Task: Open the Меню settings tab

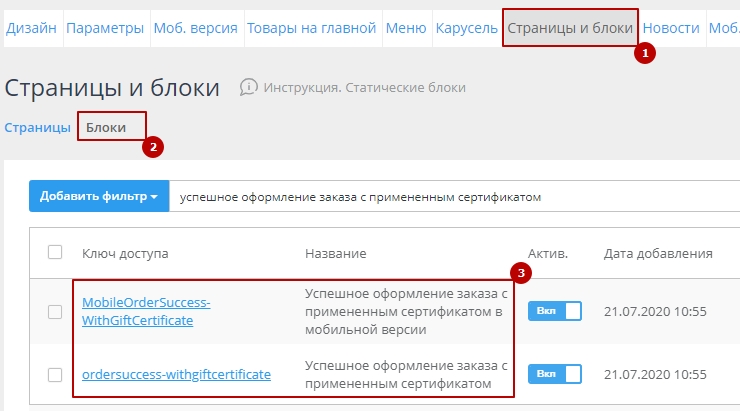Action: click(407, 28)
